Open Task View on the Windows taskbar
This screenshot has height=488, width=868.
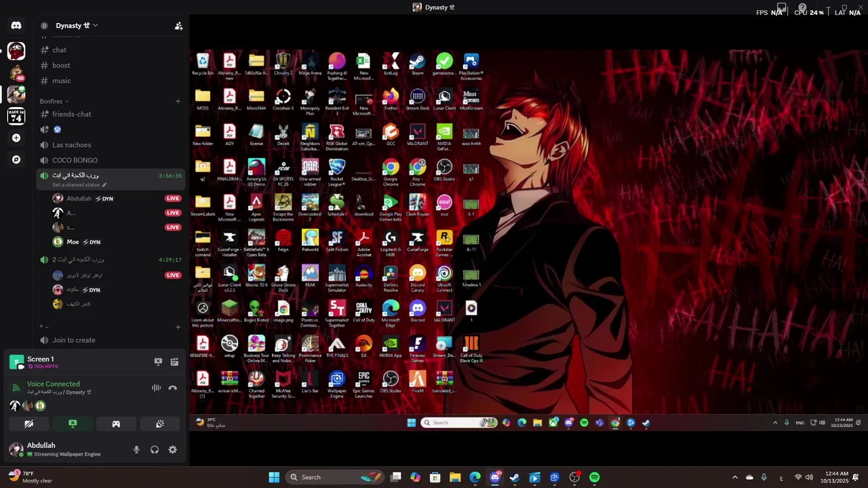(x=396, y=477)
